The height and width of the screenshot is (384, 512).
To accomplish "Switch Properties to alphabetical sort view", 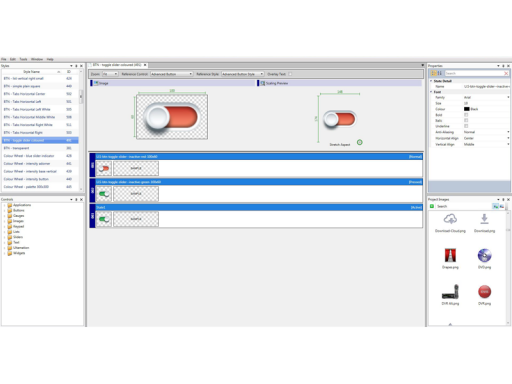I will coord(440,73).
